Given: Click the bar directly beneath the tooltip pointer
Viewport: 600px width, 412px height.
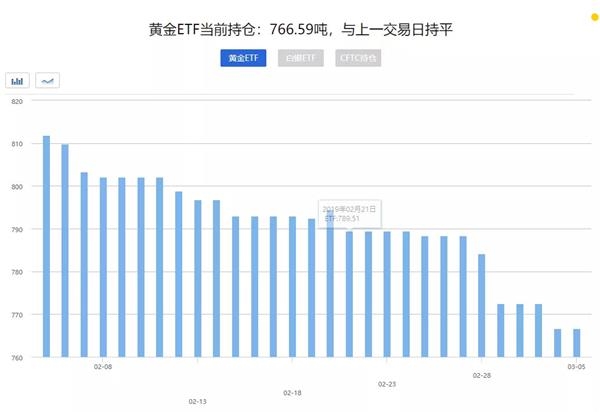Looking at the screenshot, I should point(349,294).
